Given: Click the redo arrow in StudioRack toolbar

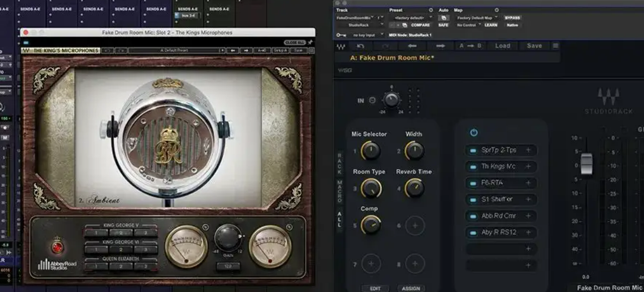Looking at the screenshot, I should point(386,46).
